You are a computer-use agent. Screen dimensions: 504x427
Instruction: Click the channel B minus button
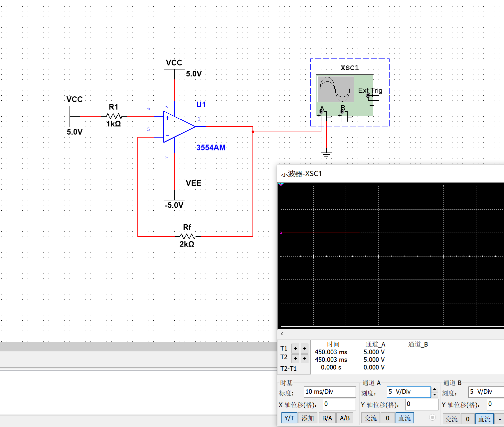click(499, 419)
